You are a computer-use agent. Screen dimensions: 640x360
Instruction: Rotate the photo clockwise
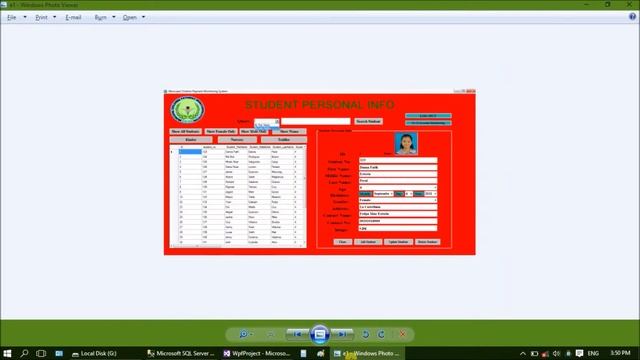click(381, 334)
